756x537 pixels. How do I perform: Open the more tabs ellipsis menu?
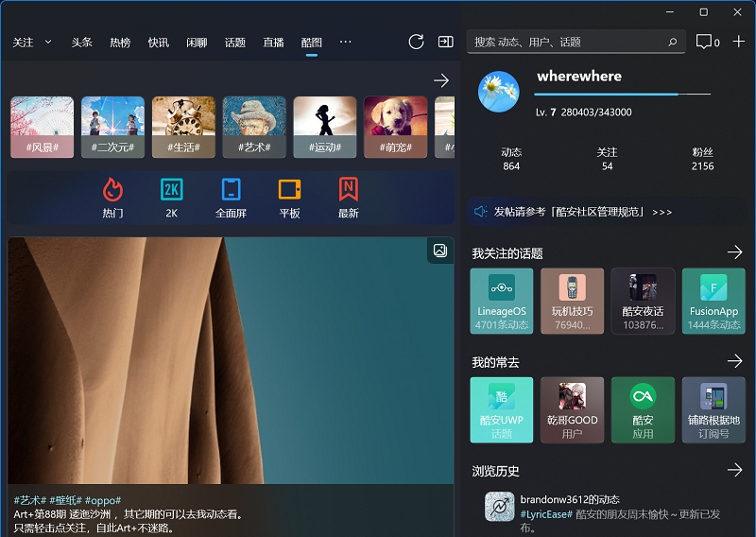pyautogui.click(x=345, y=42)
